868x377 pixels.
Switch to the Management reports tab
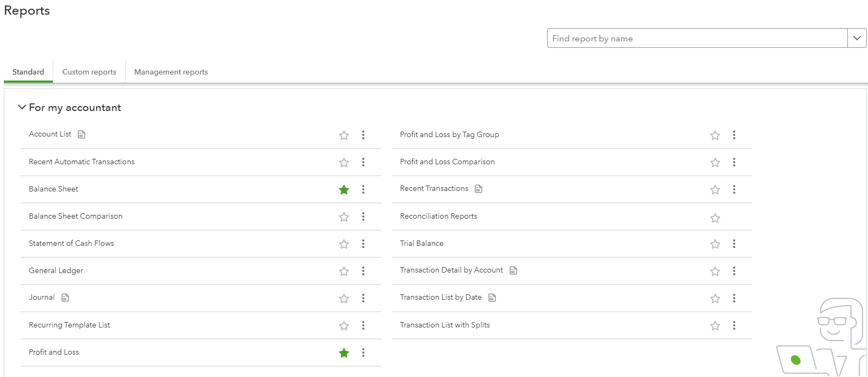pyautogui.click(x=171, y=72)
